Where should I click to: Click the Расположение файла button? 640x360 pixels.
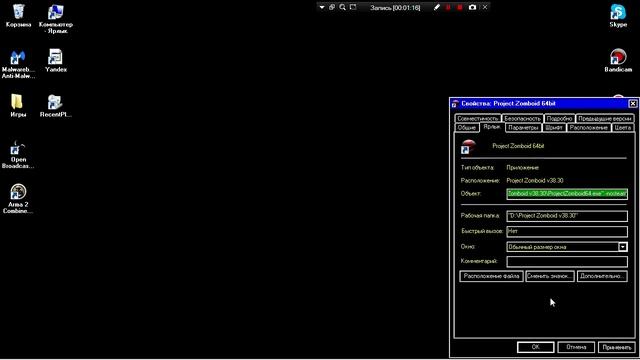[491, 276]
